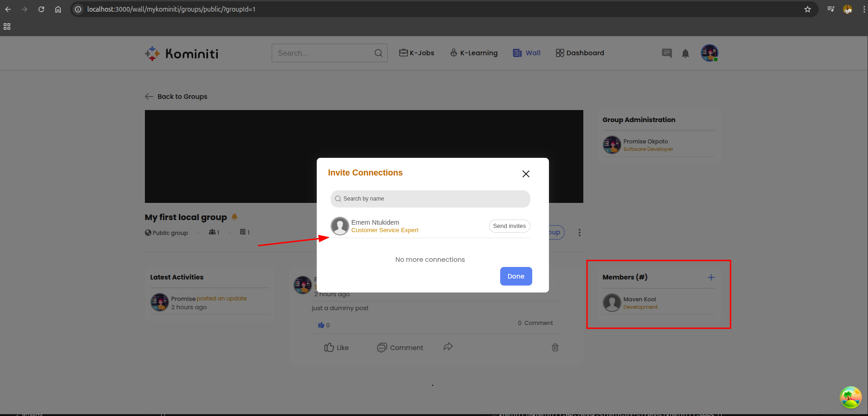Viewport: 868px width, 416px height.
Task: Delete the post using trash icon
Action: tap(555, 347)
